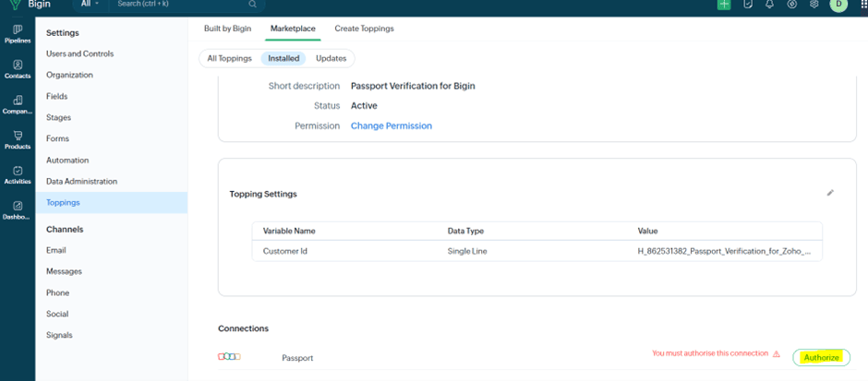Image resolution: width=868 pixels, height=381 pixels.
Task: Select the Installed filter pill
Action: (x=283, y=58)
